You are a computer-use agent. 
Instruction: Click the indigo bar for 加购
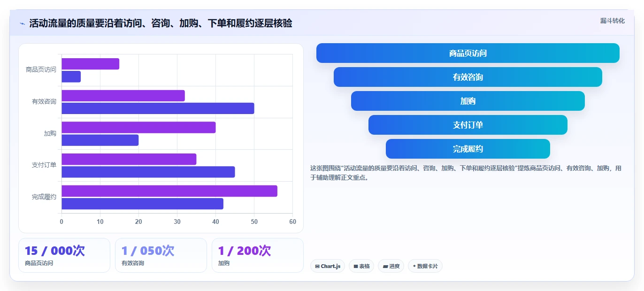pos(100,140)
